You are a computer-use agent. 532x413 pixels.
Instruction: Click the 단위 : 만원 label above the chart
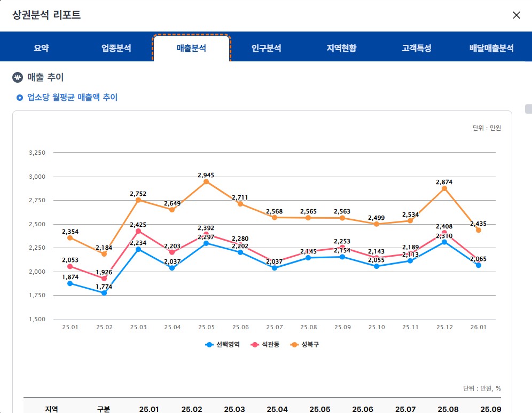point(486,128)
